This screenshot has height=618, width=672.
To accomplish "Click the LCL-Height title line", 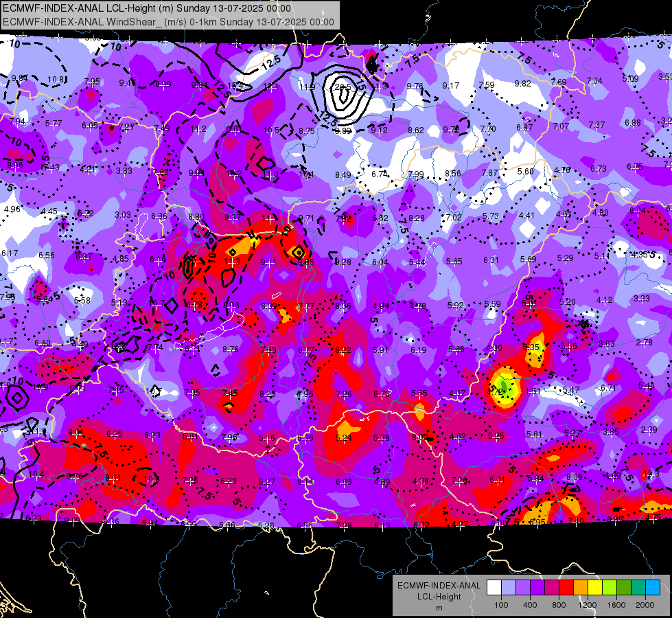I will click(147, 8).
